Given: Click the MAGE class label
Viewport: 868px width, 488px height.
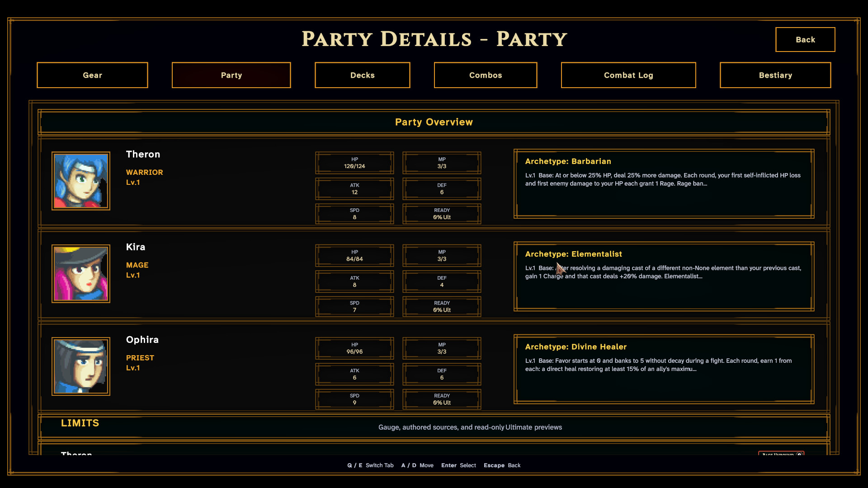Looking at the screenshot, I should pyautogui.click(x=137, y=265).
